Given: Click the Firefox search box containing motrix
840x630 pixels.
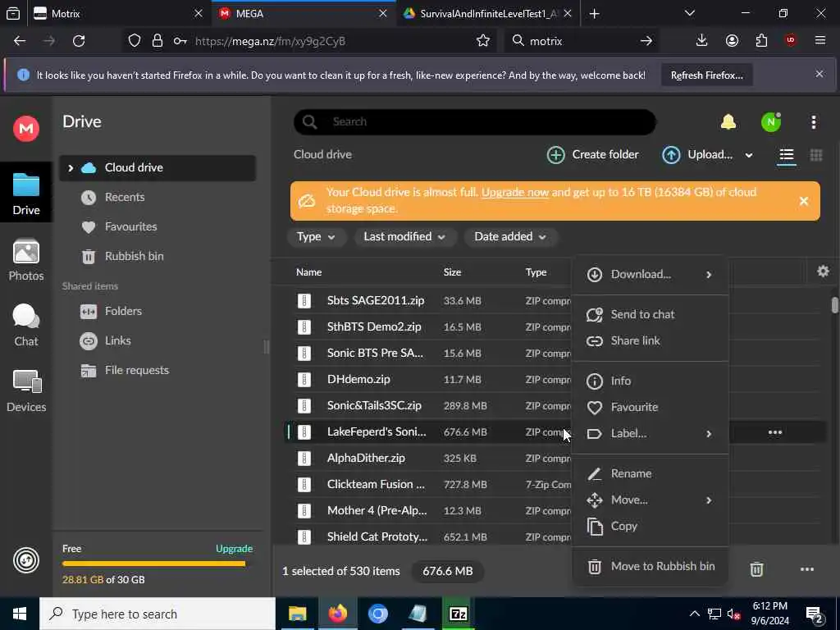Looking at the screenshot, I should [582, 41].
